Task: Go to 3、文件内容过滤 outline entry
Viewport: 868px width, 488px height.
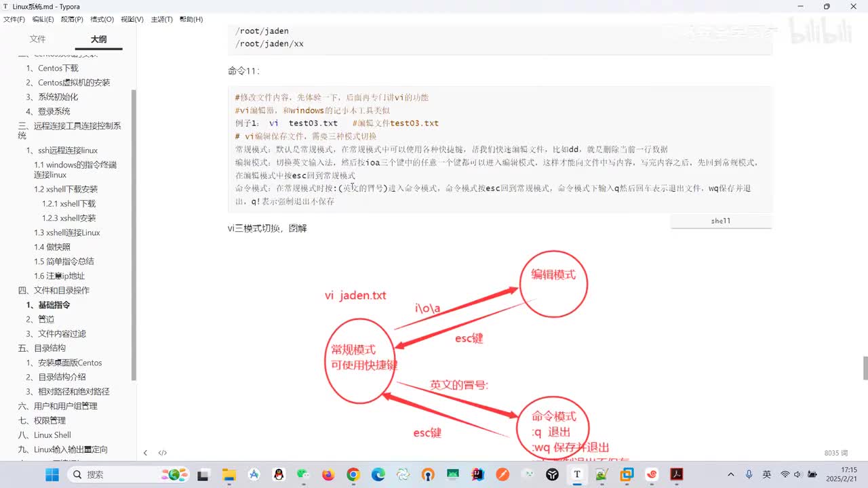Action: (56, 333)
